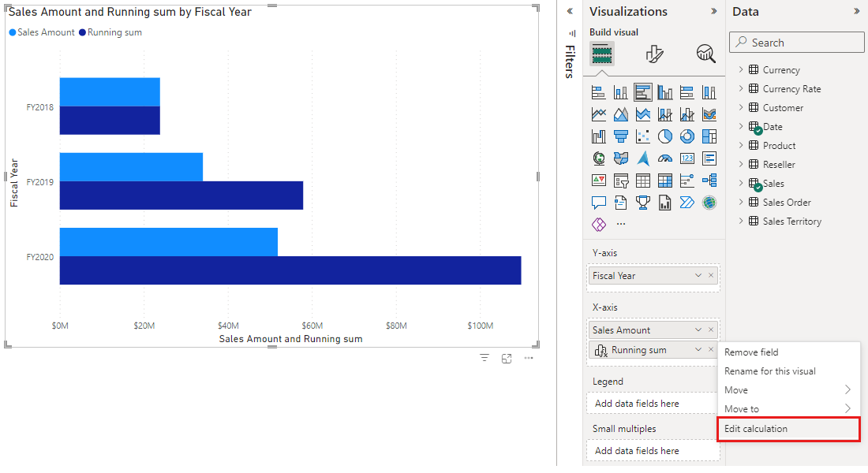Select the Clustered column chart visual
The image size is (868, 473).
(x=665, y=92)
